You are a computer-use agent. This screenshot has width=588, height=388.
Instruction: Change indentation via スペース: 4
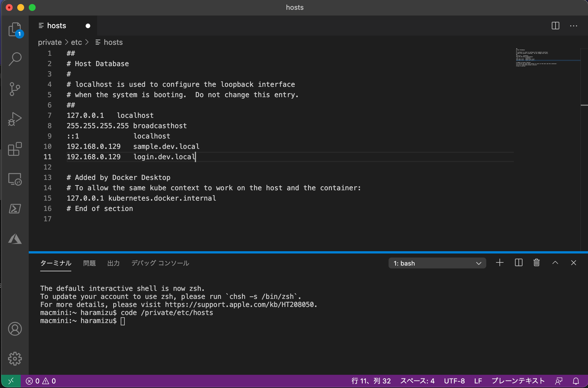pyautogui.click(x=417, y=381)
